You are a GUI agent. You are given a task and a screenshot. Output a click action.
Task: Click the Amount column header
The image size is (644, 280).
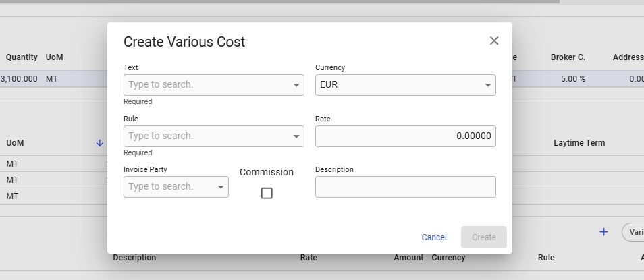[408, 258]
